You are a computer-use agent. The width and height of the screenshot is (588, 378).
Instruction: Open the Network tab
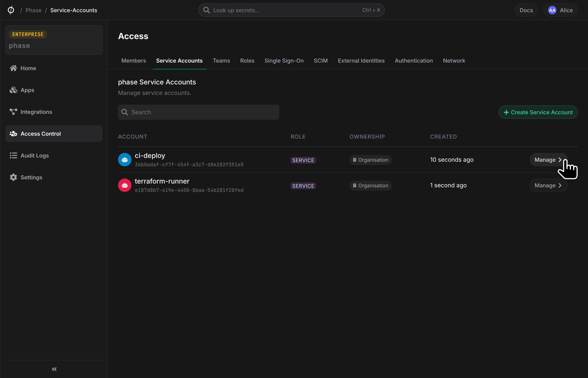(454, 61)
